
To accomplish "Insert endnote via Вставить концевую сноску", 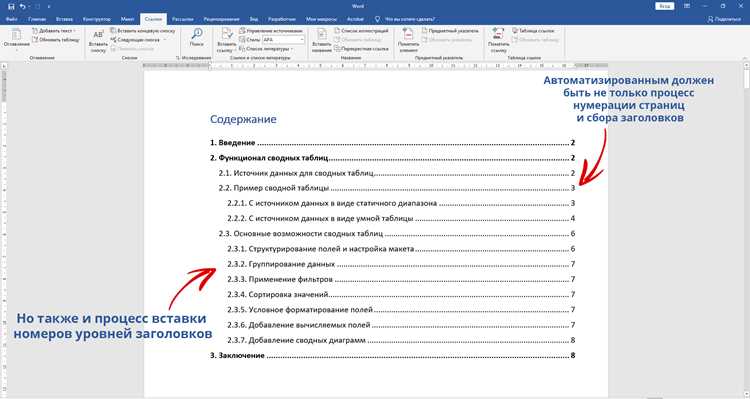I will [x=143, y=31].
